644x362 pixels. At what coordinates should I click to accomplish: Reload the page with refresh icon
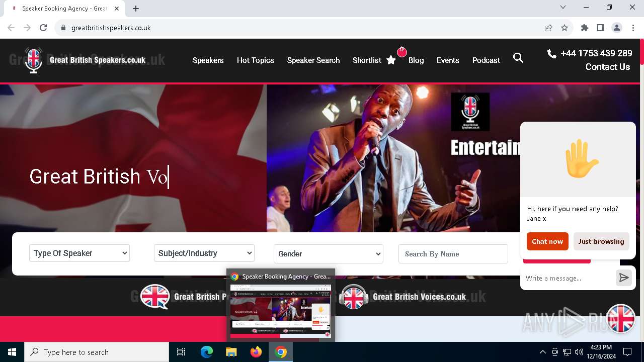click(x=43, y=28)
